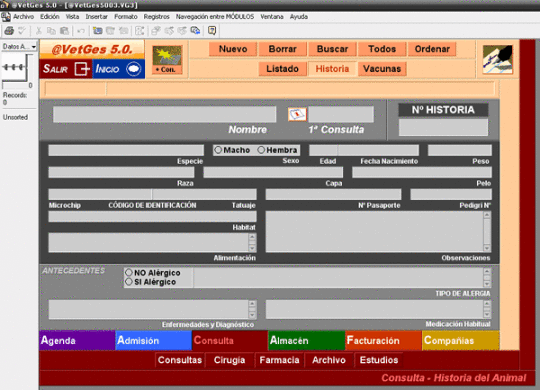The image size is (540, 390).
Task: Click the New Record toolbar icon
Action: (x=98, y=31)
